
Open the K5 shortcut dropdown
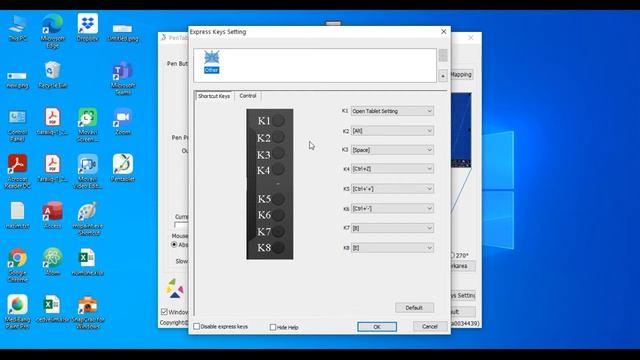[x=392, y=189]
